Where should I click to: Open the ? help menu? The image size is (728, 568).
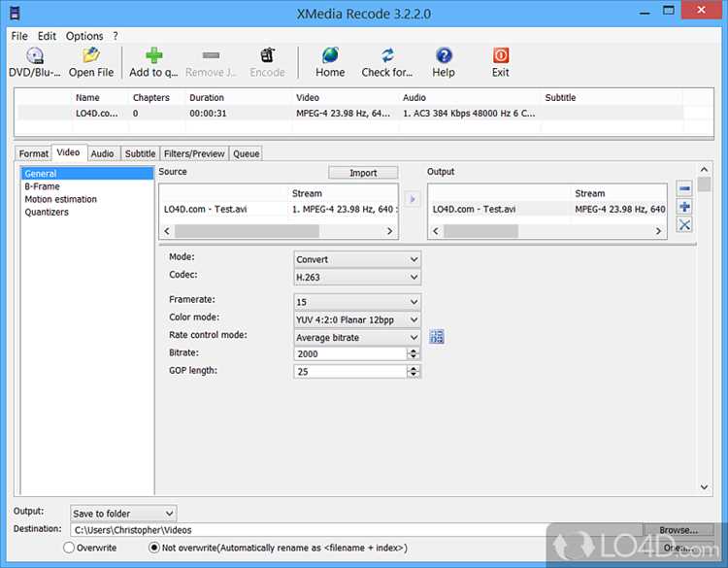[116, 36]
